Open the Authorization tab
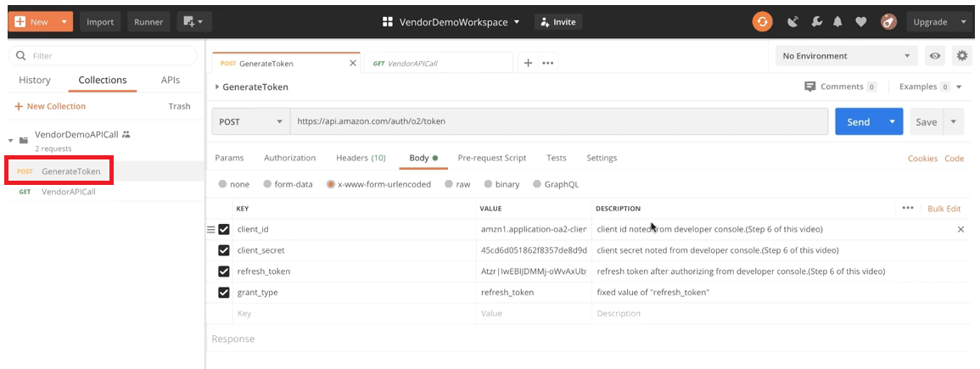This screenshot has height=369, width=980. (x=290, y=158)
